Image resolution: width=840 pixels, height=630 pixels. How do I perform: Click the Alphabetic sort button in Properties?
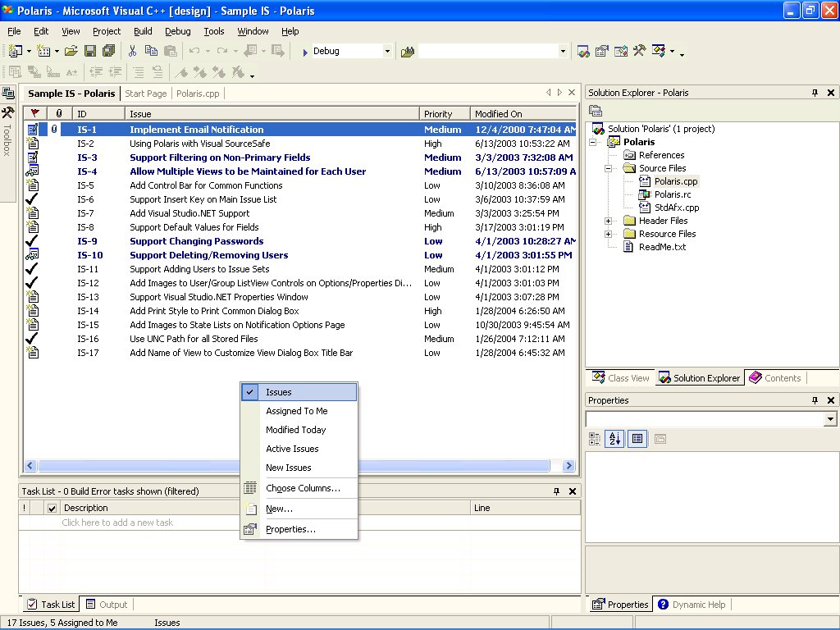point(615,439)
